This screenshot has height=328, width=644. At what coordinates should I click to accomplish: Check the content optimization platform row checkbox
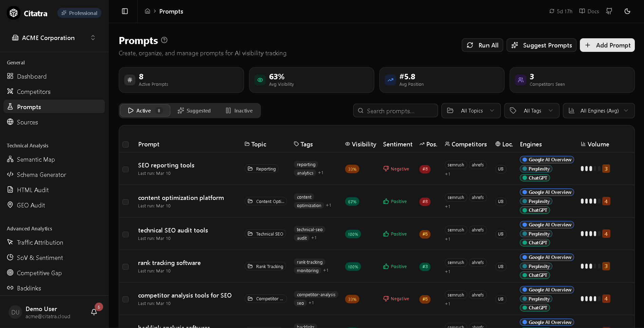coord(126,202)
